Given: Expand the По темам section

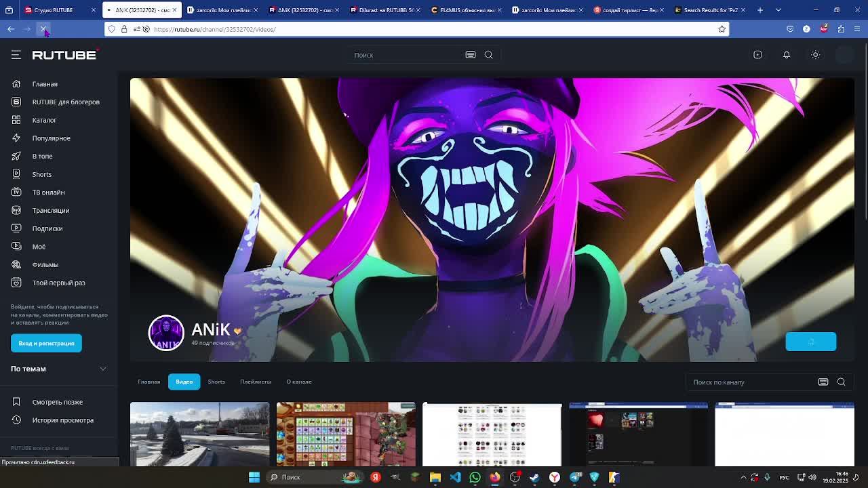Looking at the screenshot, I should coord(59,369).
